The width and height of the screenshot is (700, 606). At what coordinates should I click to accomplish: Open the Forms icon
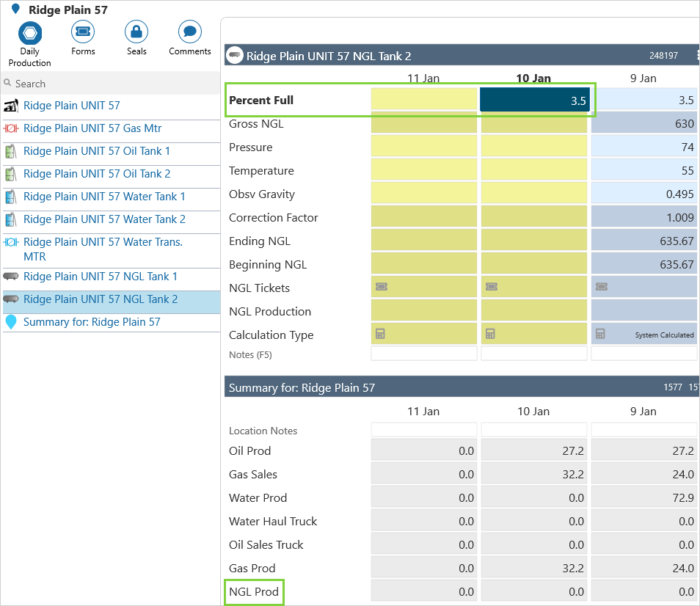click(x=83, y=32)
